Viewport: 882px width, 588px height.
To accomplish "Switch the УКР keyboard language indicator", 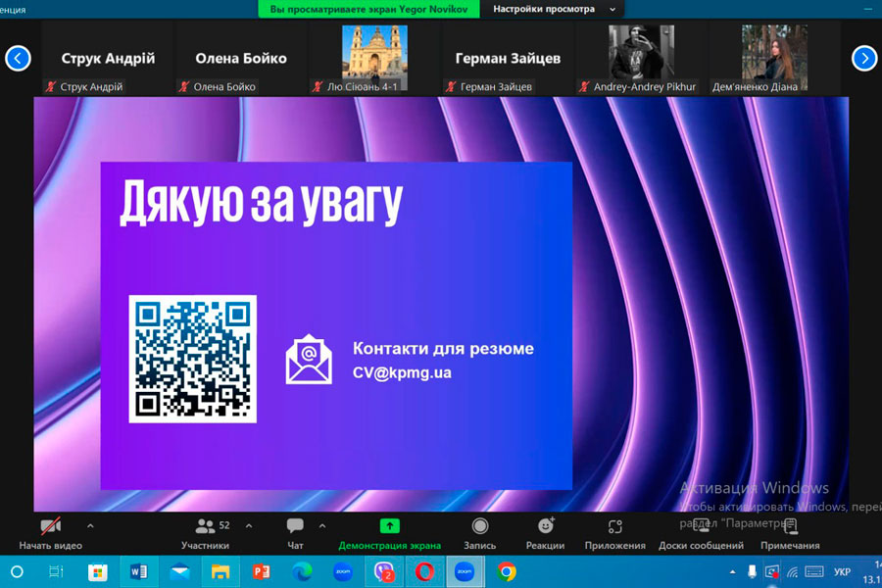I will [x=842, y=571].
